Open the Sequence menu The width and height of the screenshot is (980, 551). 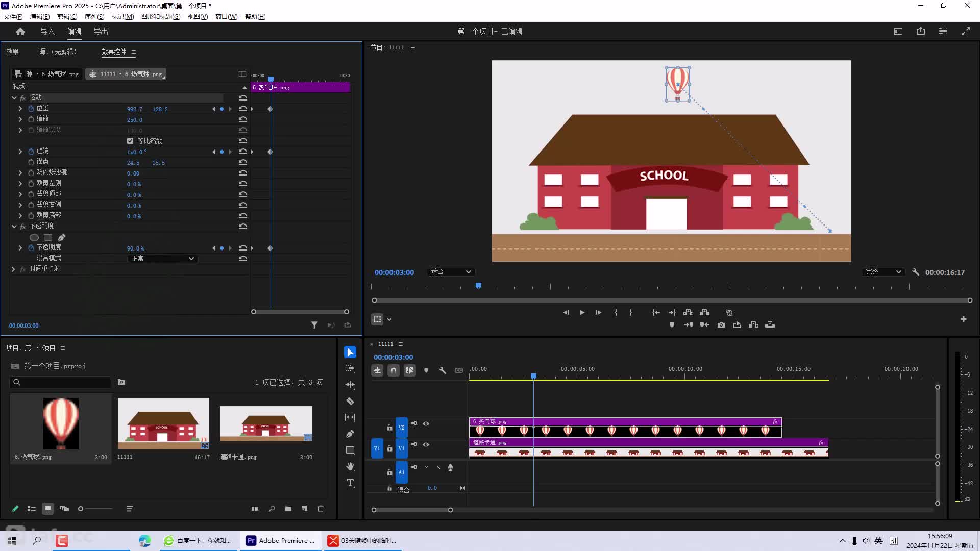pos(94,16)
